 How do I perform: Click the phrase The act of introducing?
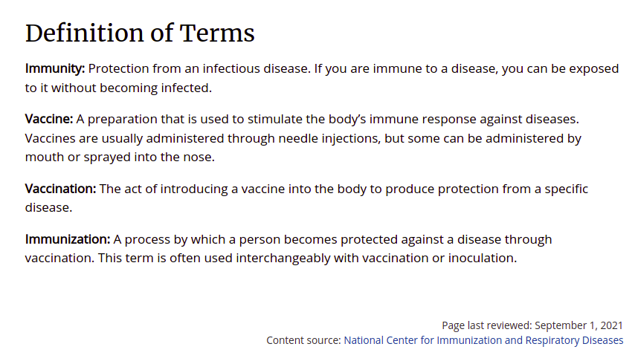(164, 189)
